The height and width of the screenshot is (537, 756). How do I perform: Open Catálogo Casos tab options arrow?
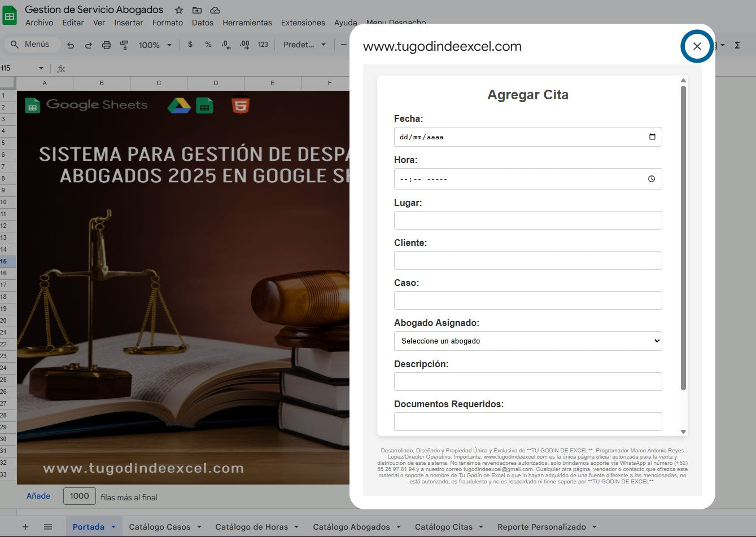[199, 527]
